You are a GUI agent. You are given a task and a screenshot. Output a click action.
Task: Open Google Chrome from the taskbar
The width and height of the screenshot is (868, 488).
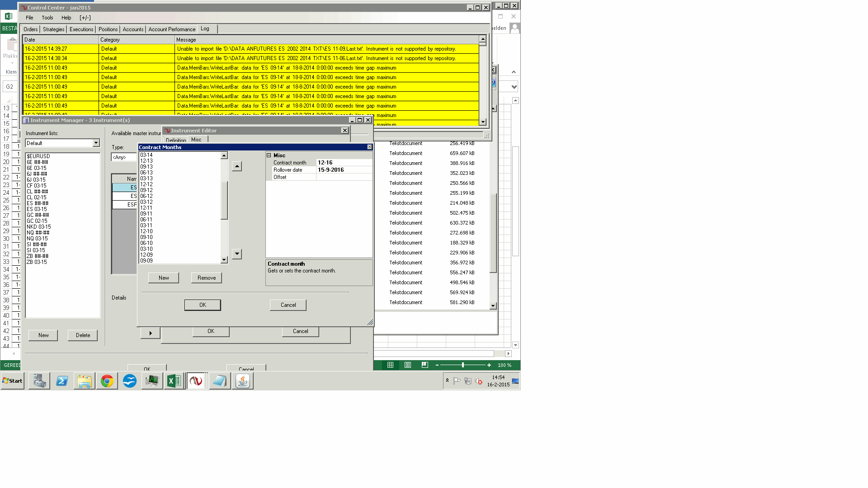pyautogui.click(x=107, y=381)
